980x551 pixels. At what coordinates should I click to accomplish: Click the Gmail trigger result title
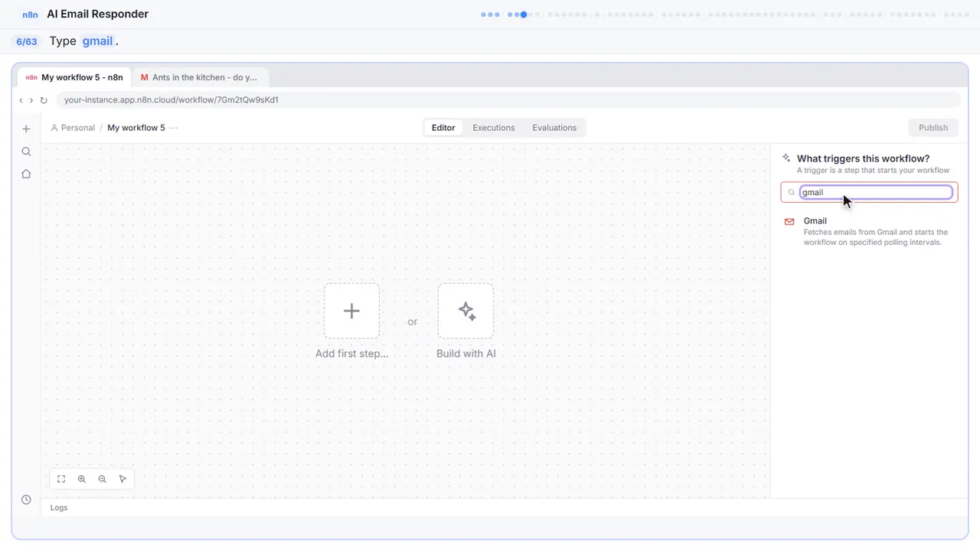point(815,220)
